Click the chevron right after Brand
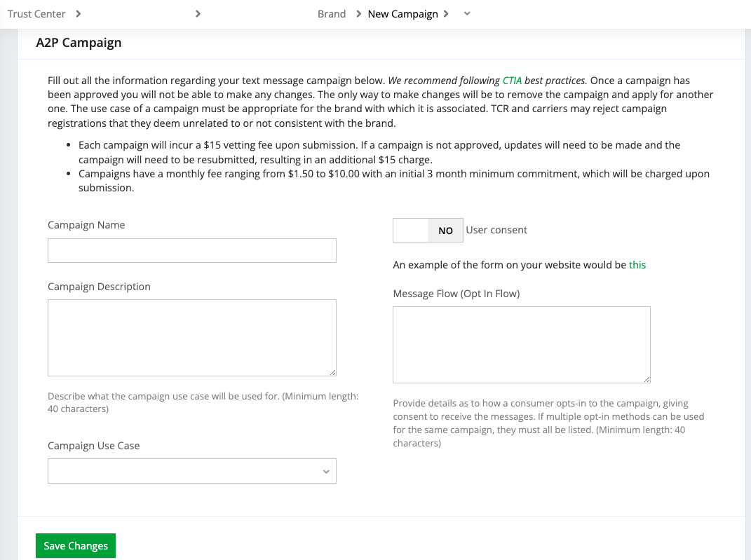751x560 pixels. 358,14
